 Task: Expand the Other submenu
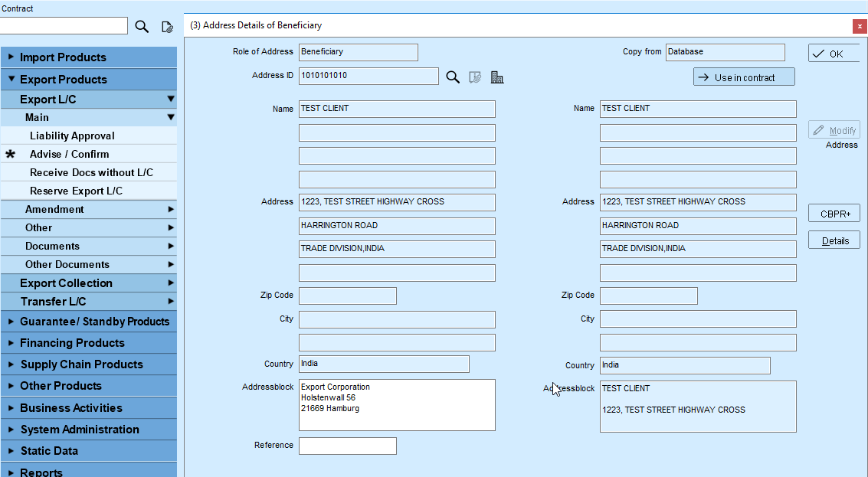coord(89,227)
